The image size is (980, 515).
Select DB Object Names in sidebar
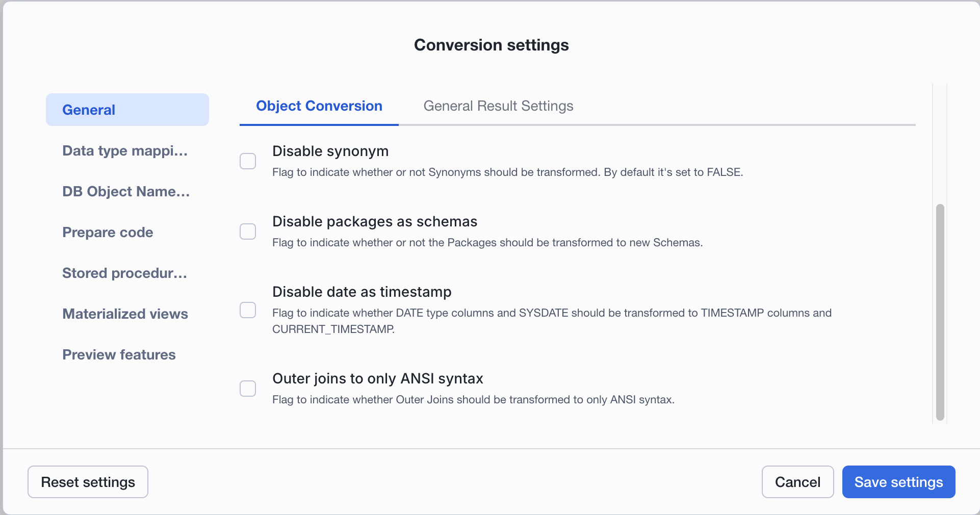pyautogui.click(x=125, y=191)
